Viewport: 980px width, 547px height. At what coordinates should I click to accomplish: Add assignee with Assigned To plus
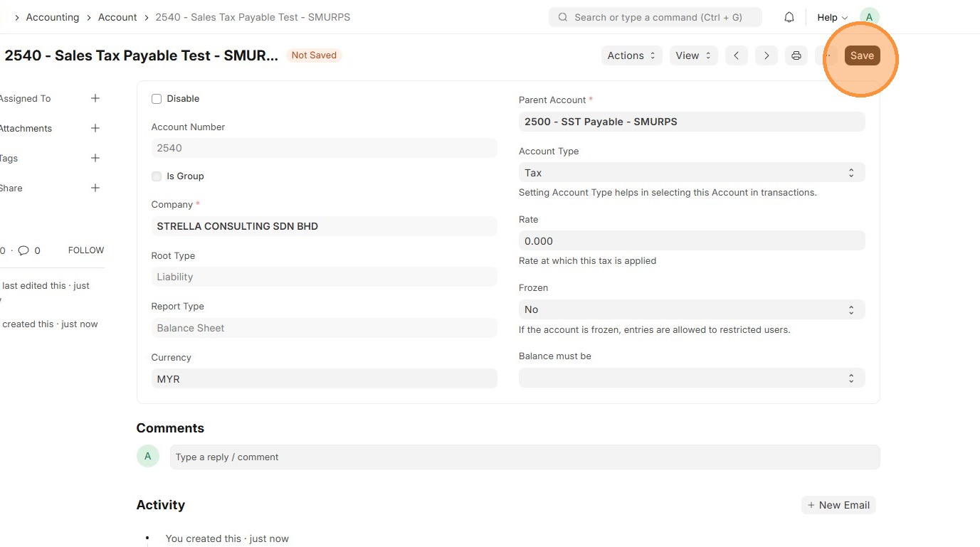(95, 99)
